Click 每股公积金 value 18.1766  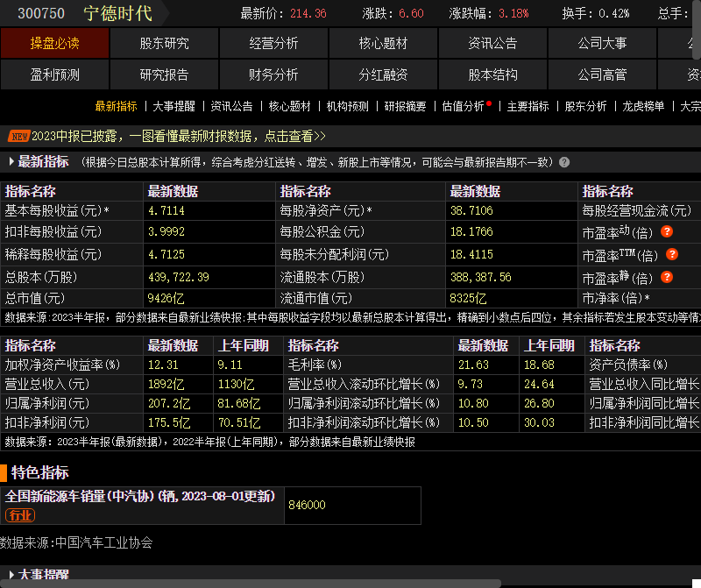(x=471, y=231)
